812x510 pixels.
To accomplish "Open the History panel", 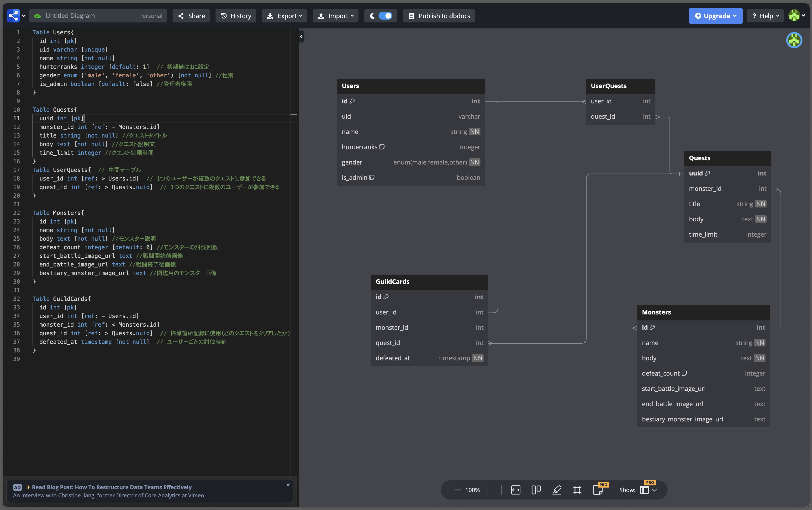I will (x=236, y=16).
